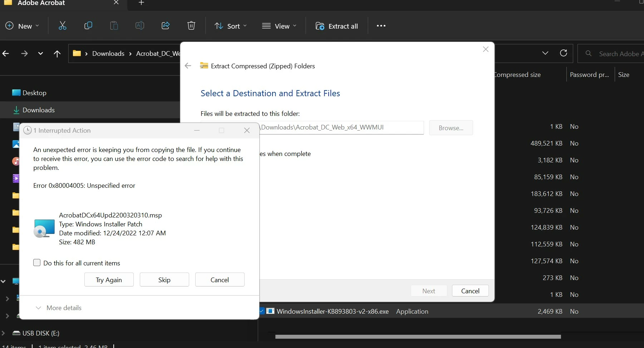Click the 273 KB compressed size cell
This screenshot has height=348, width=644.
point(552,278)
